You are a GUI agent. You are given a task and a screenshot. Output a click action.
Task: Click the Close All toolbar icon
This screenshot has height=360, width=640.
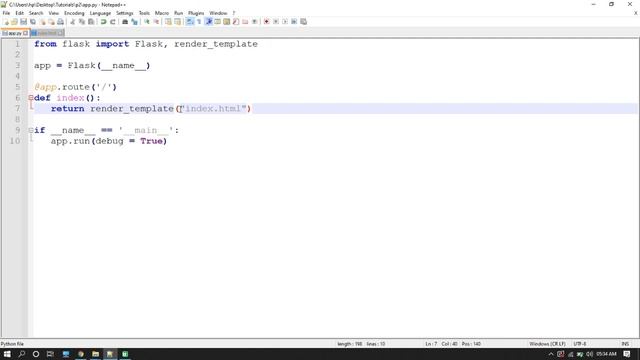pos(51,22)
